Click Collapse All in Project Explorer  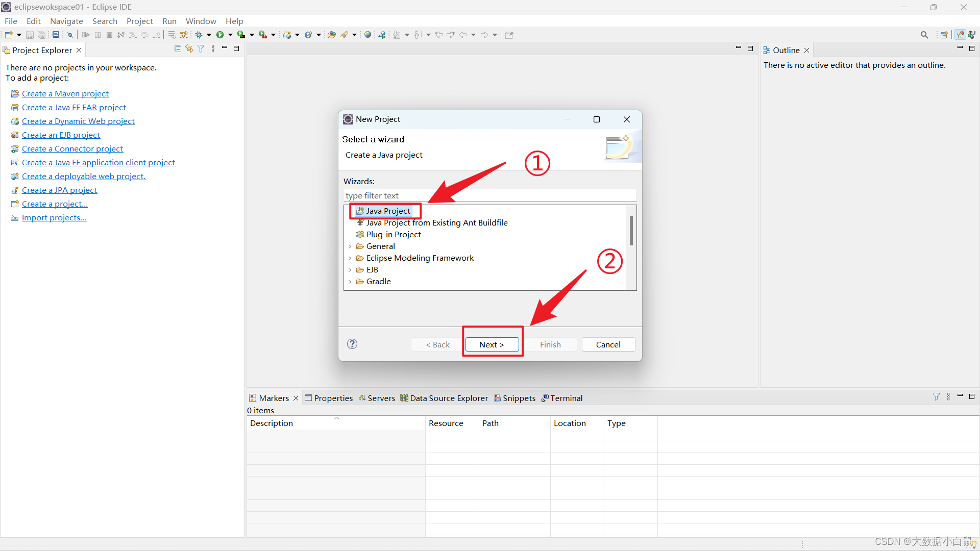click(178, 49)
